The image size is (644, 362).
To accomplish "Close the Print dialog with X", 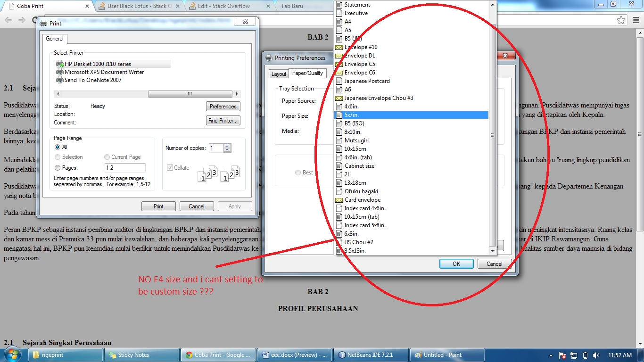I will [x=246, y=22].
